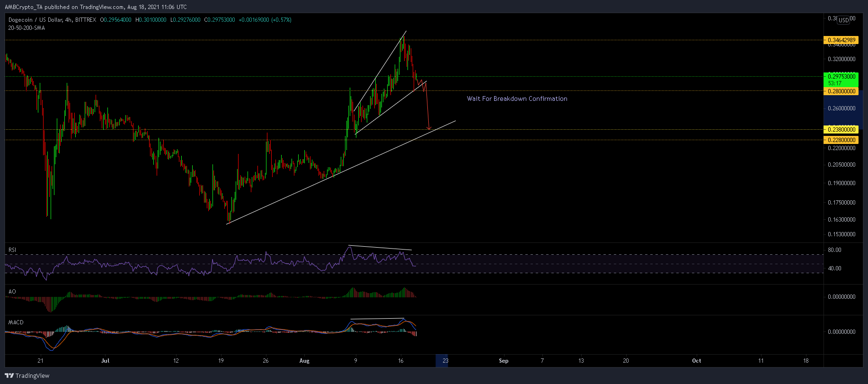Image resolution: width=868 pixels, height=384 pixels.
Task: Click the 0.22000000 price axis value
Action: pos(841,148)
